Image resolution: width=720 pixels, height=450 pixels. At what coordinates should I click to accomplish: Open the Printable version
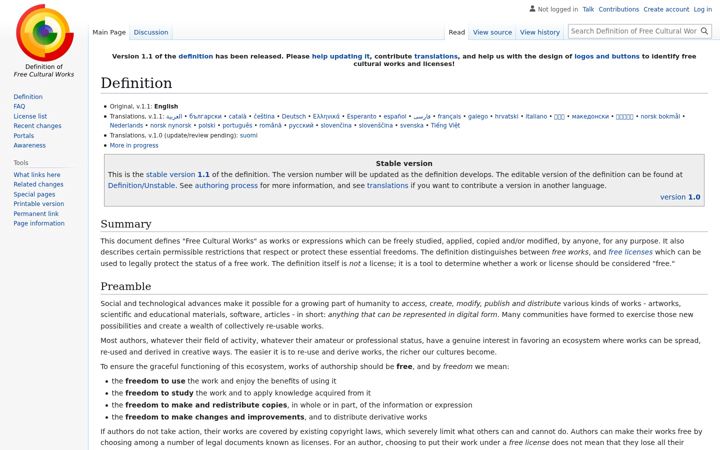click(39, 203)
